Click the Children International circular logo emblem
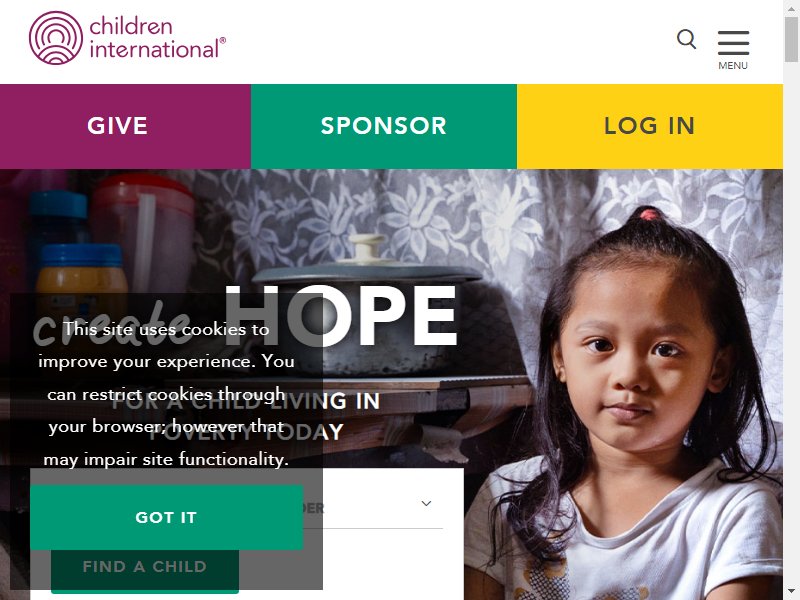Viewport: 800px width, 600px height. click(56, 38)
